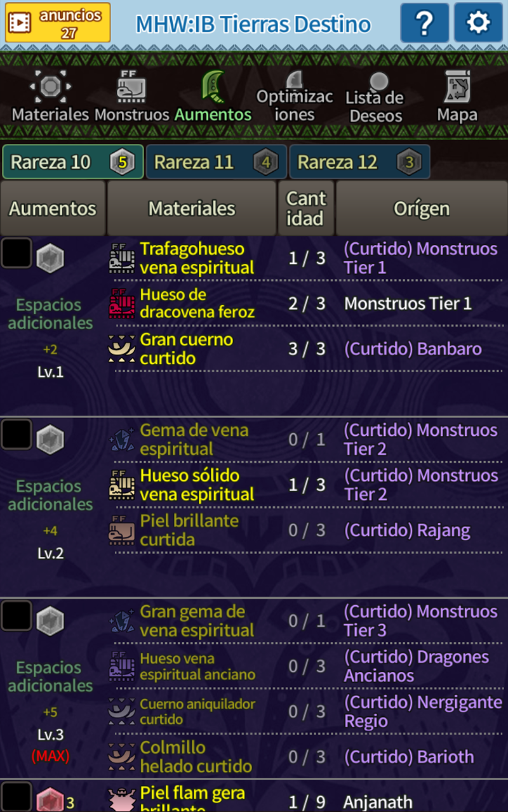The width and height of the screenshot is (508, 812).
Task: Tap the Gran cuerno curtido material
Action: click(x=187, y=349)
